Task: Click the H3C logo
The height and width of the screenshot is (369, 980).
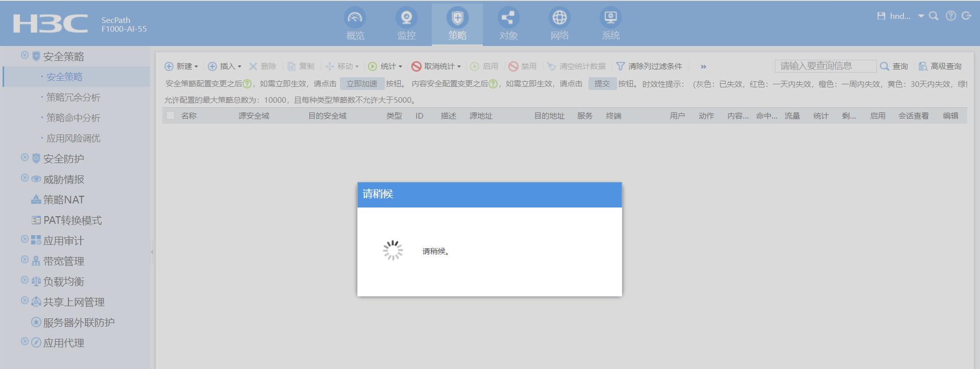Action: point(50,24)
